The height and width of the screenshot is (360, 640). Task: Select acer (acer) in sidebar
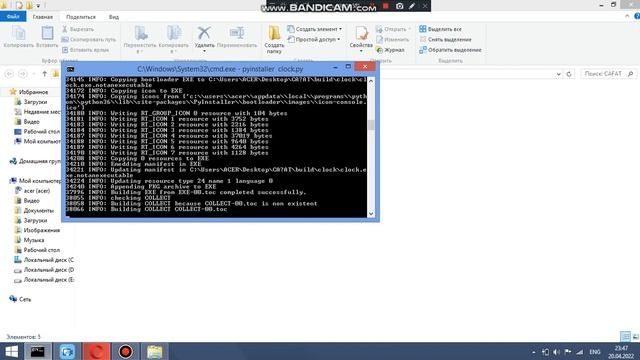coord(37,191)
